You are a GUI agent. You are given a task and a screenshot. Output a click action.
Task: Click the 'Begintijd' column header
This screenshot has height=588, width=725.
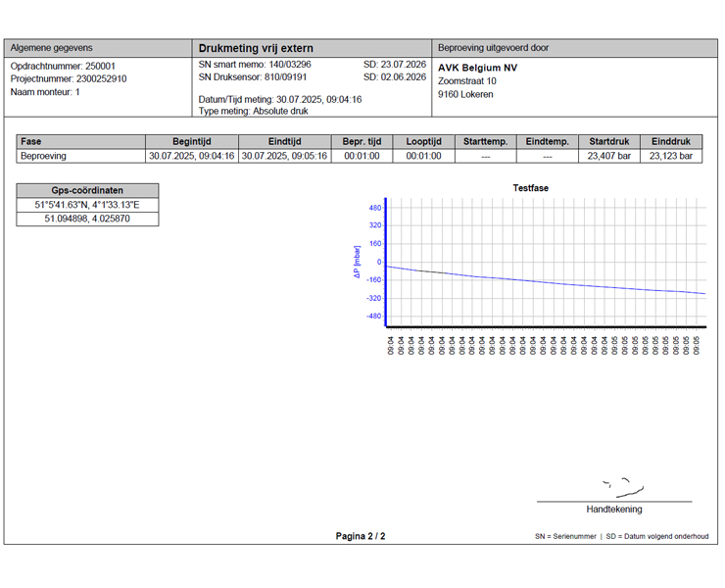click(x=192, y=141)
